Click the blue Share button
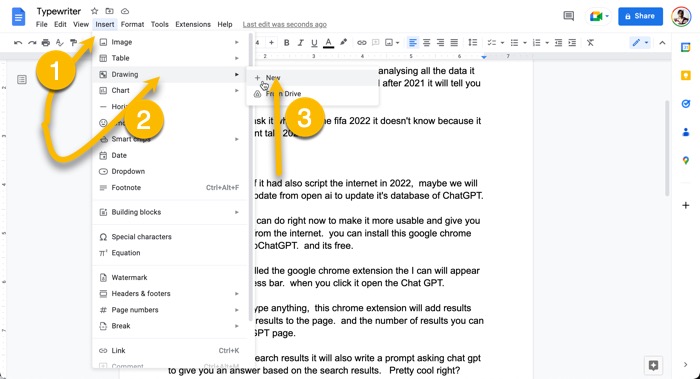The width and height of the screenshot is (700, 379). [x=640, y=16]
